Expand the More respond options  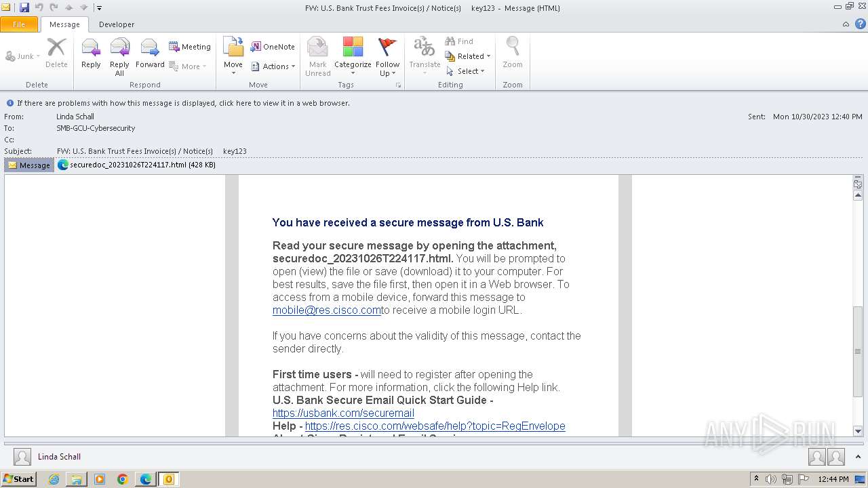(187, 66)
